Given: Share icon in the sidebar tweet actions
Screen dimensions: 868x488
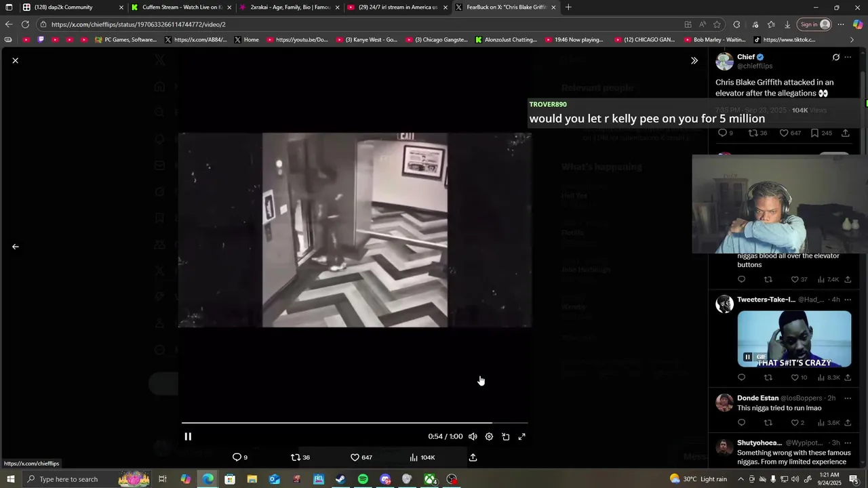Looking at the screenshot, I should pos(846,133).
